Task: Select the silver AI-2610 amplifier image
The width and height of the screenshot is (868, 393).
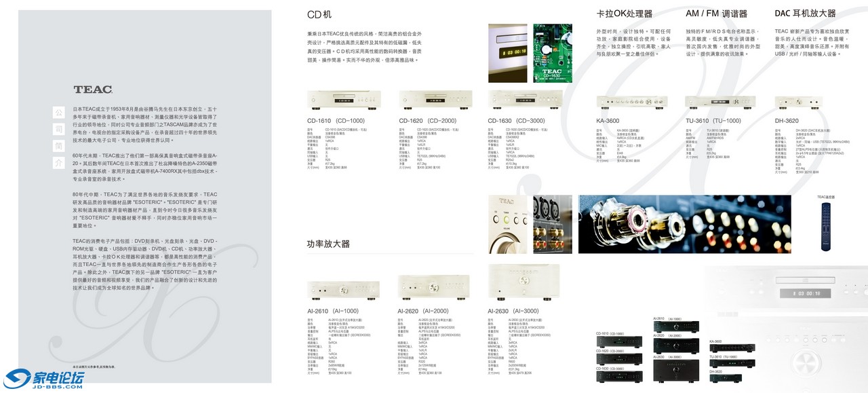Action: click(344, 288)
